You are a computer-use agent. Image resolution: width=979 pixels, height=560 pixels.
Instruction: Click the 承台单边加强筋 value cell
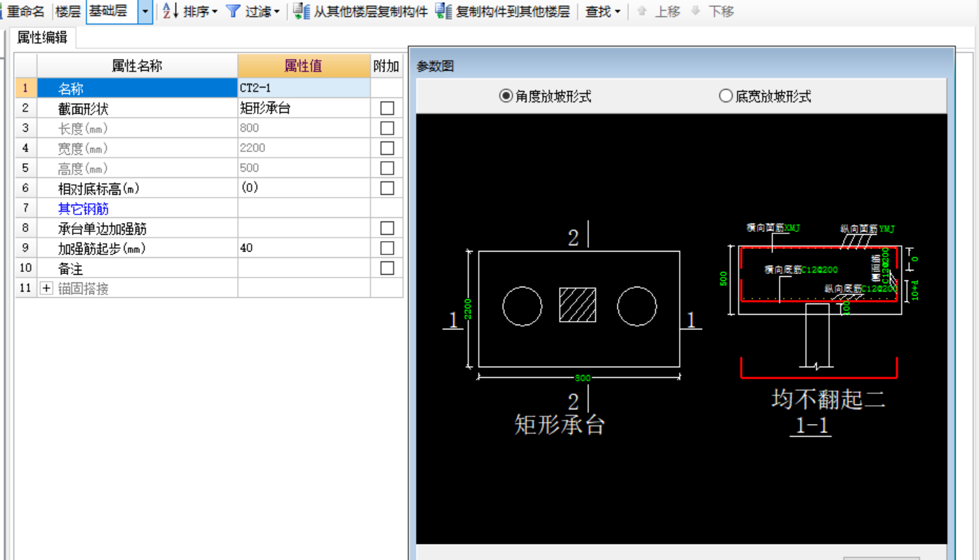[304, 228]
